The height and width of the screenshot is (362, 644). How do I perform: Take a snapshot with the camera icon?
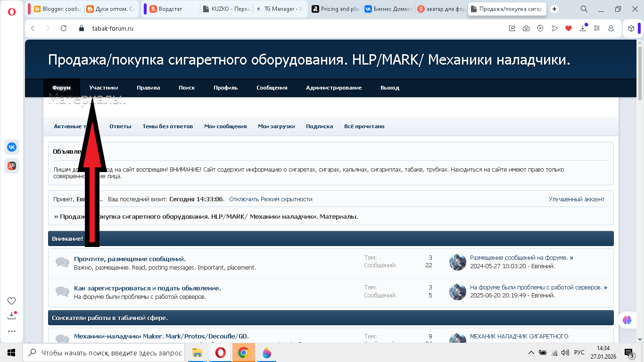[x=526, y=28]
